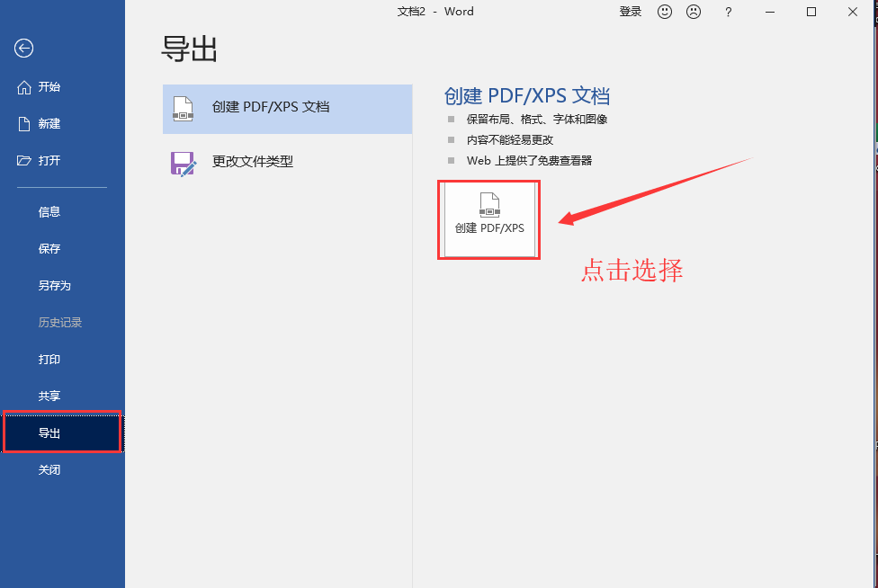878x588 pixels.
Task: Click the 导出 page heading
Action: (x=189, y=49)
